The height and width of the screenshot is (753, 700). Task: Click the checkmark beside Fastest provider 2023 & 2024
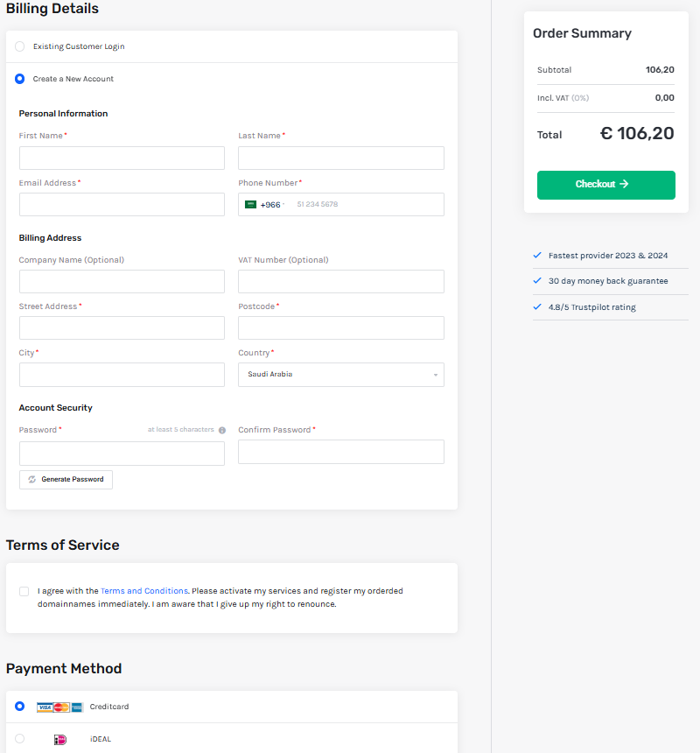coord(537,255)
